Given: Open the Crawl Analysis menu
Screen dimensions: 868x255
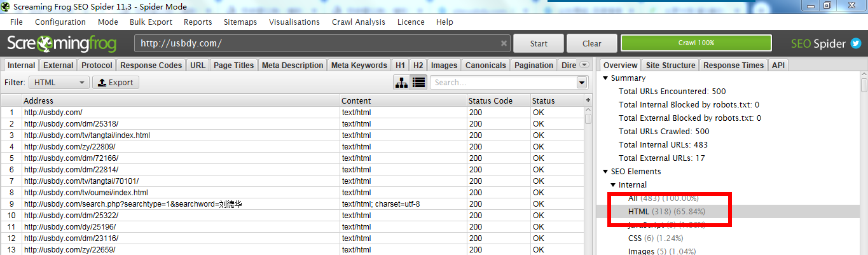Looking at the screenshot, I should pos(359,22).
